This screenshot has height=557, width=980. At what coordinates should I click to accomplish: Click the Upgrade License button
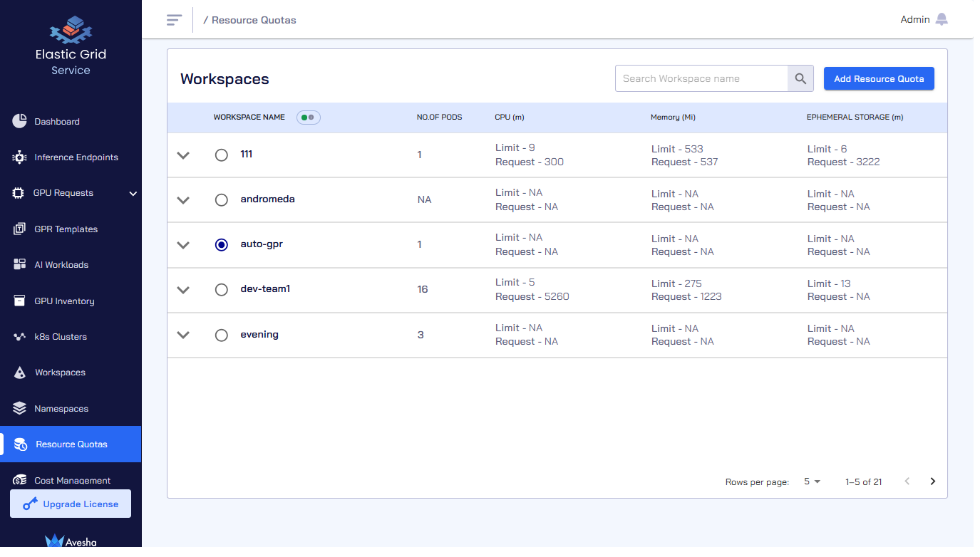tap(71, 504)
